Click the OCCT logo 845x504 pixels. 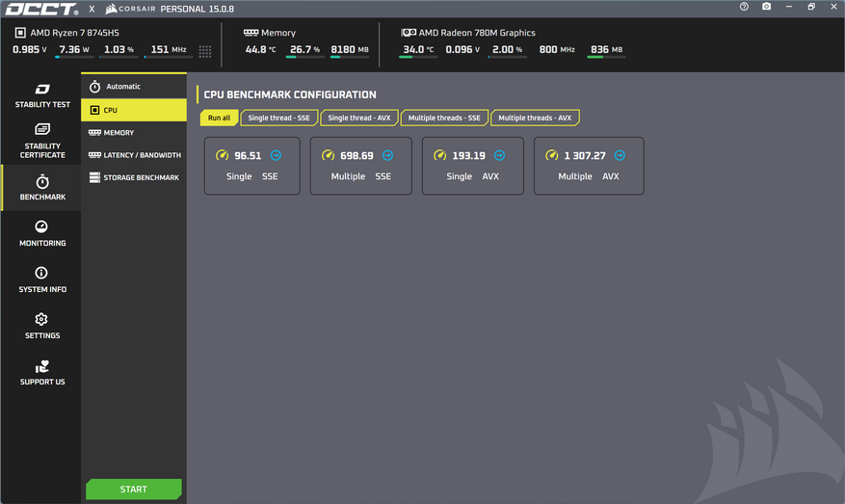[x=42, y=10]
